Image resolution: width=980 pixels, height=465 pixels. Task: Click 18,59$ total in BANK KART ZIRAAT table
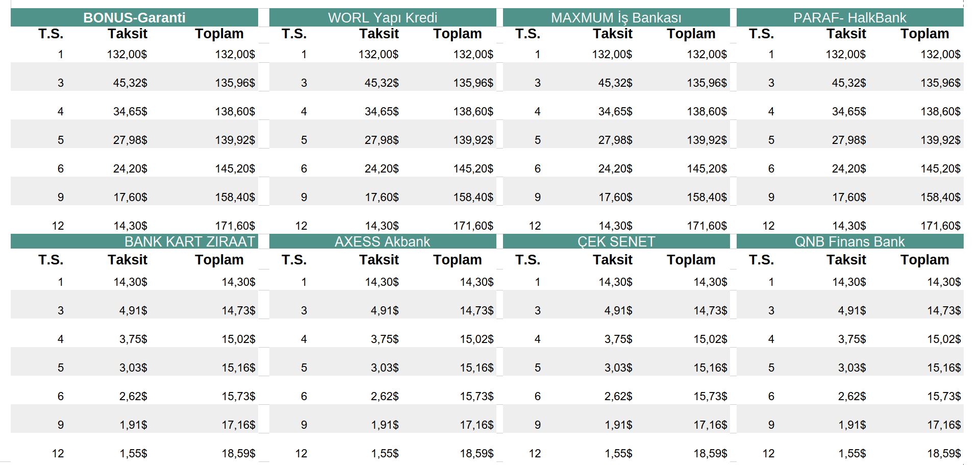(x=238, y=453)
